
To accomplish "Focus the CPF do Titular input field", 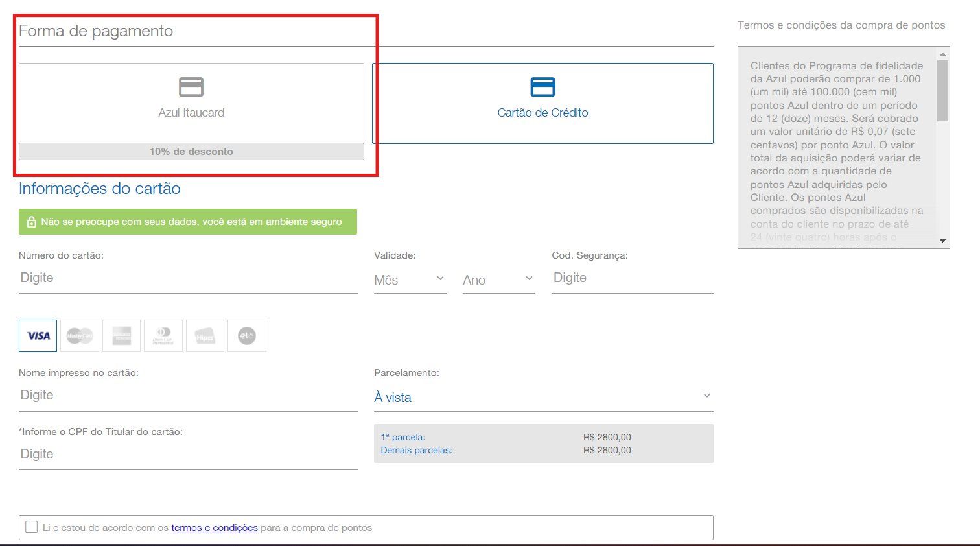I will point(188,455).
